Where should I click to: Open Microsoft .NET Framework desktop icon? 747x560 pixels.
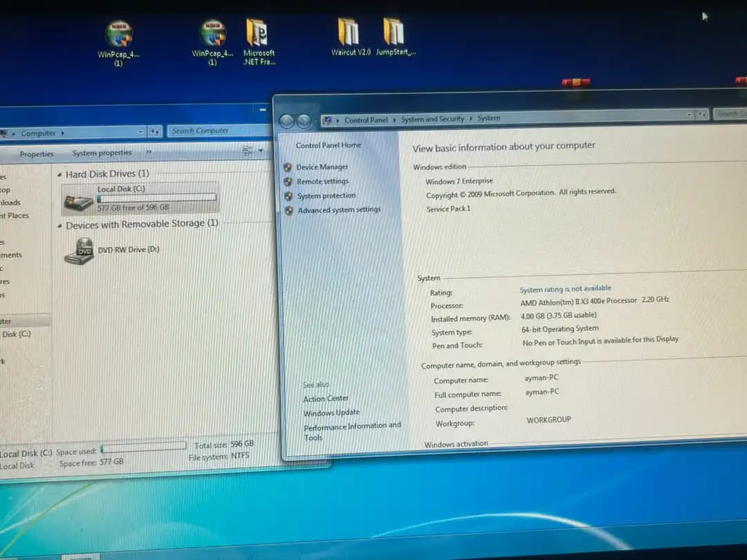[x=259, y=42]
